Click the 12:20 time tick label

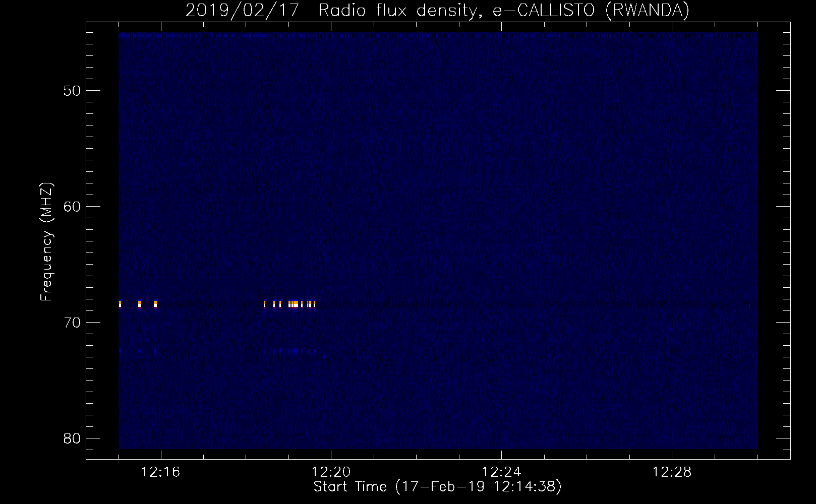(331, 472)
